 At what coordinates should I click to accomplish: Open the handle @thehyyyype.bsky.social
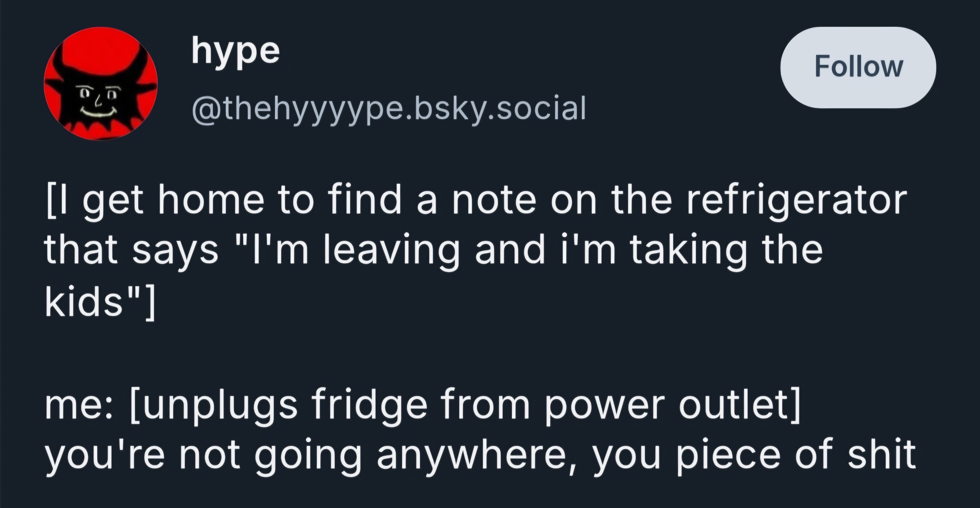(x=388, y=108)
